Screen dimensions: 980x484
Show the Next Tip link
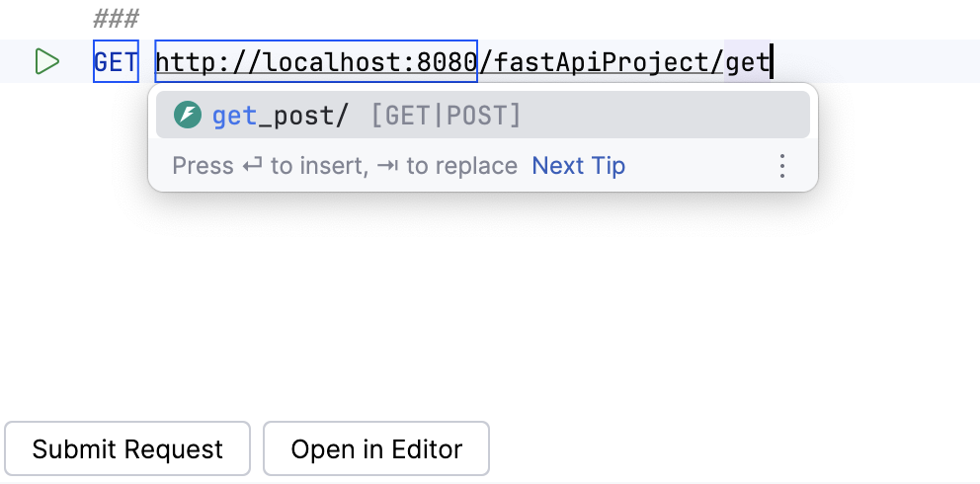tap(578, 166)
